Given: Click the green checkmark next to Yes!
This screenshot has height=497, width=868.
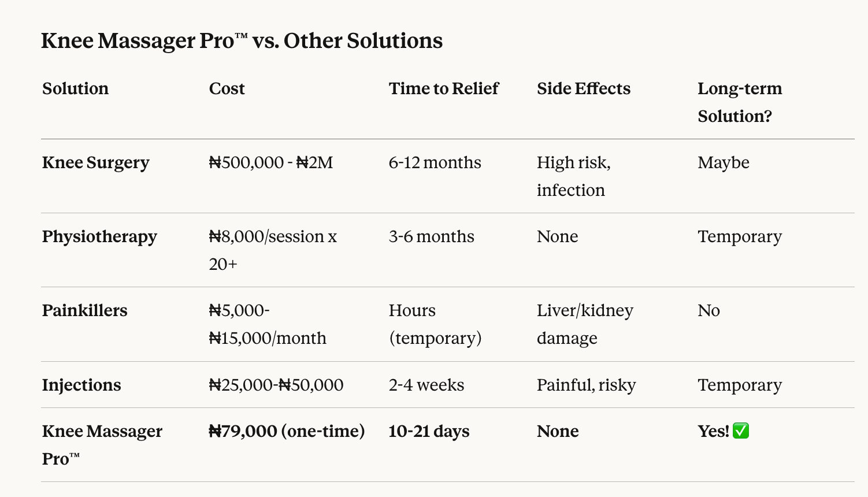Looking at the screenshot, I should (x=741, y=431).
